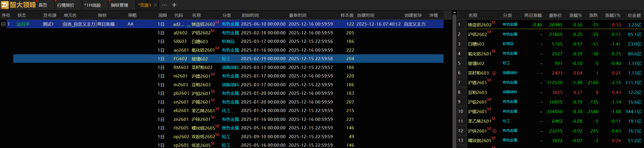Sort by 样本数 column header

347,15
